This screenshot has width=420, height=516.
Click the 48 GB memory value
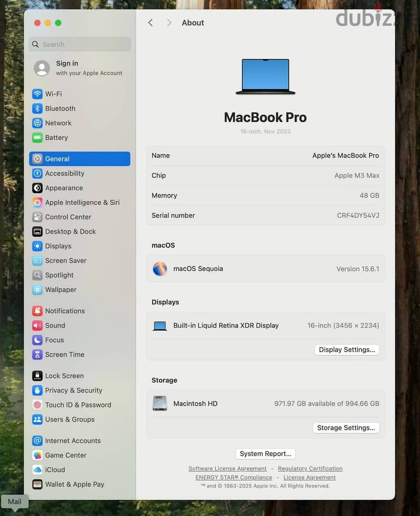(x=369, y=195)
